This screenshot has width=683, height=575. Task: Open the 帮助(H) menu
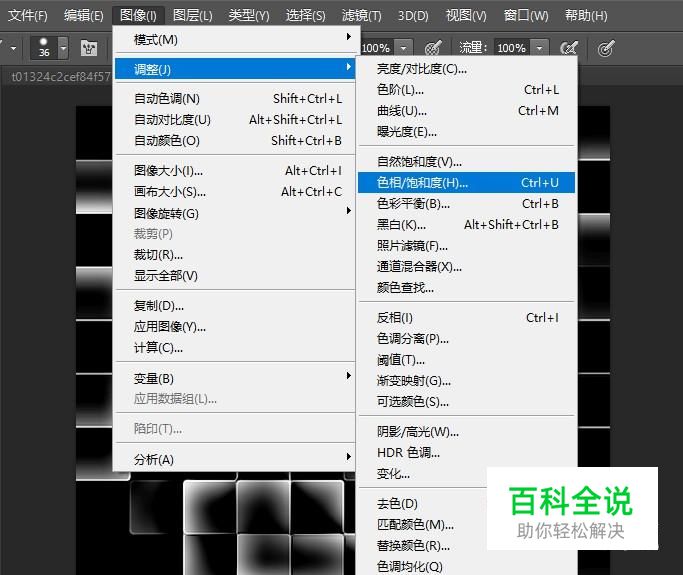point(586,16)
